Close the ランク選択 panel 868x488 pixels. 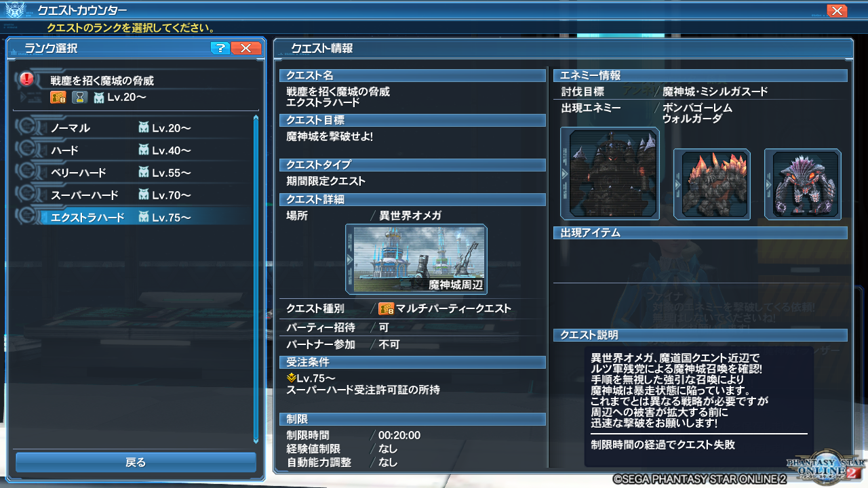point(245,48)
